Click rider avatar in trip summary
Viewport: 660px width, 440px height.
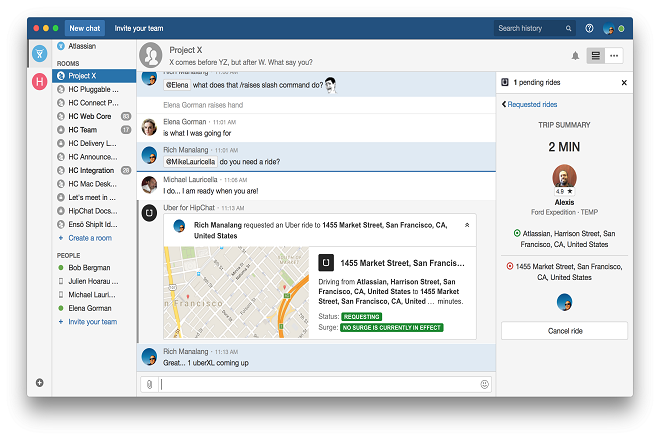click(x=564, y=302)
